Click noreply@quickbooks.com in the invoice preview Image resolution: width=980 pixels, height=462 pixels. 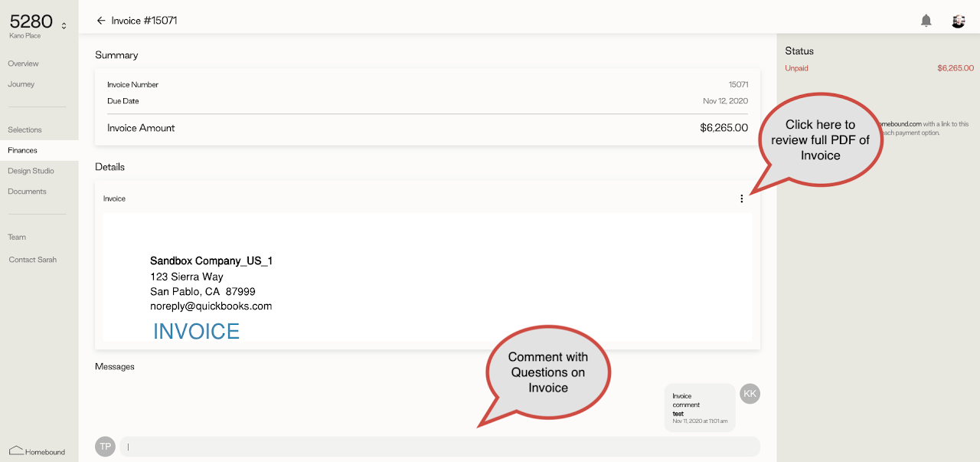point(211,306)
